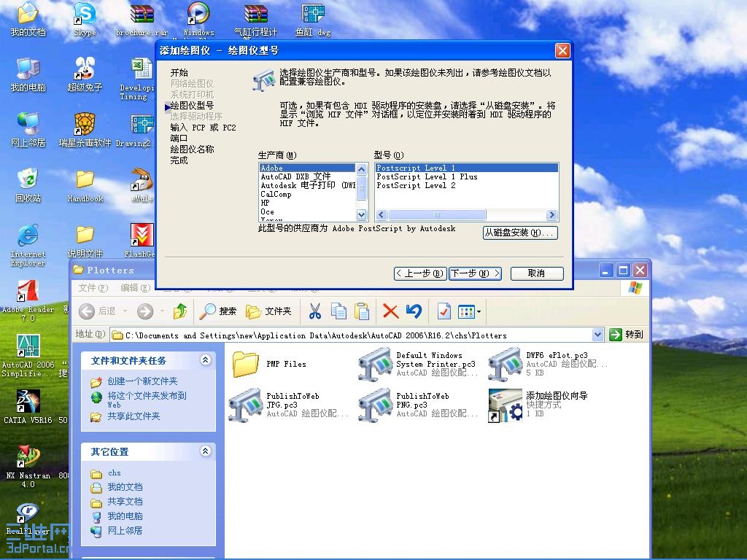This screenshot has width=747, height=560.
Task: Open 网上邻居 desktop icon
Action: pyautogui.click(x=28, y=131)
